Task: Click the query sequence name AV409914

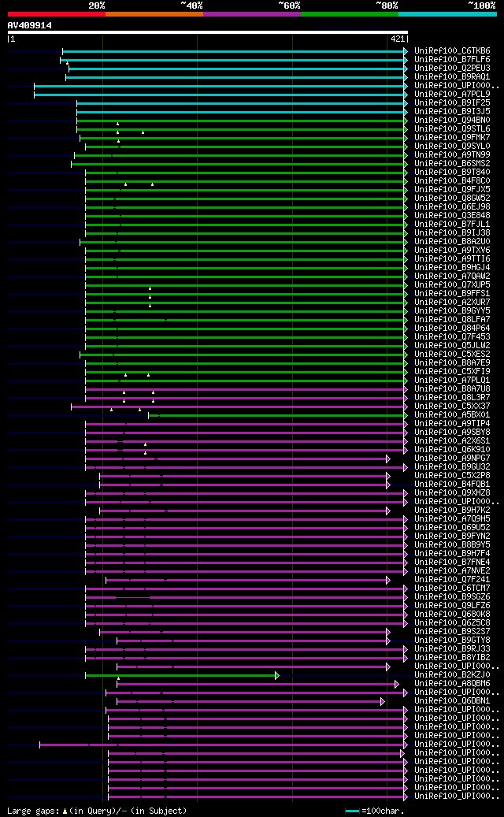Action: (x=30, y=25)
